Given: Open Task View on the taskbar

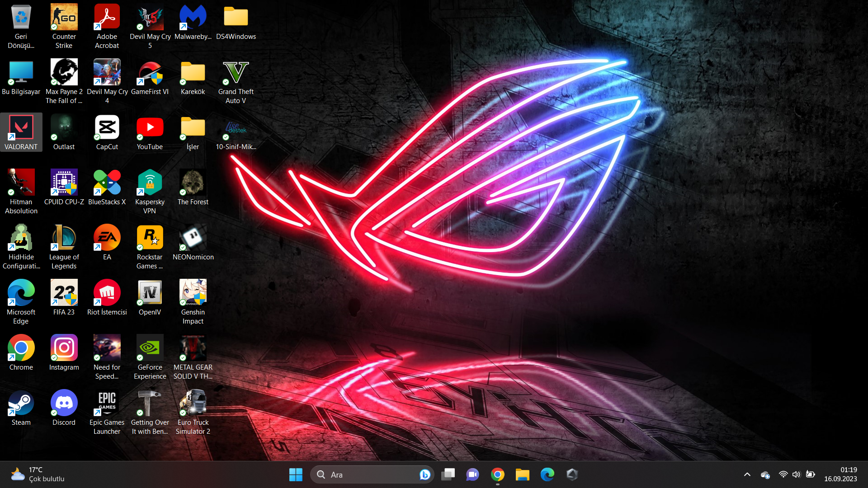Looking at the screenshot, I should tap(448, 474).
